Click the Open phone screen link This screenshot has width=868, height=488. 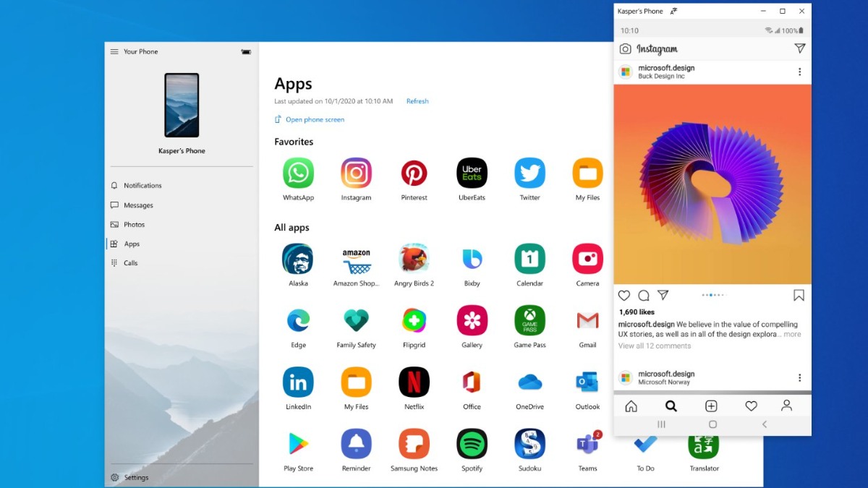tap(314, 119)
